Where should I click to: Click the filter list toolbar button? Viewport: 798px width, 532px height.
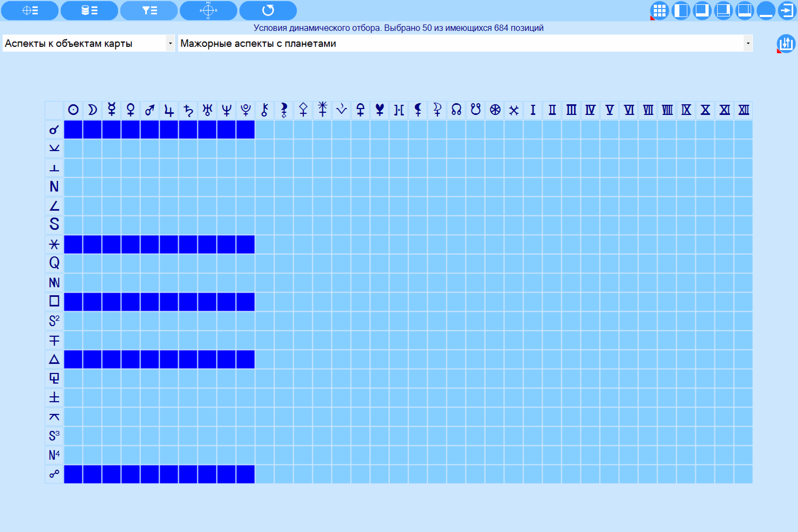149,11
